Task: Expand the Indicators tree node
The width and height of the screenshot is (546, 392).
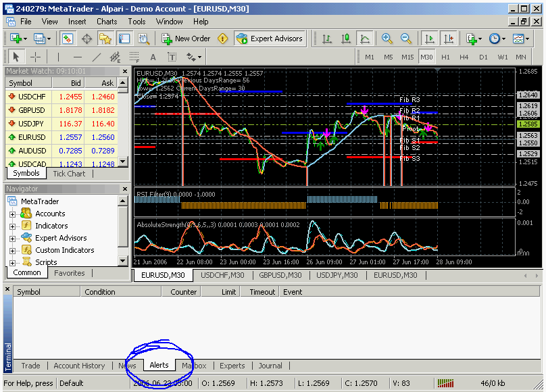Action: click(13, 226)
